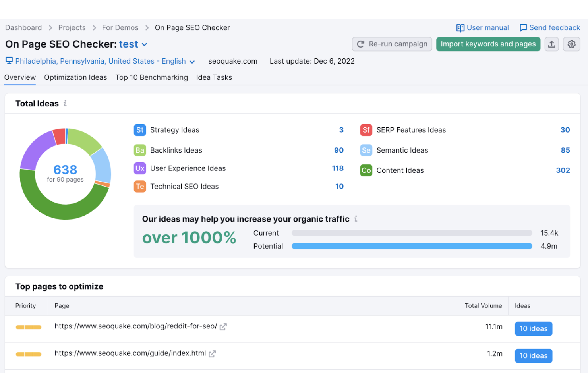
Task: Open the Top 10 Benchmarking tab
Action: (152, 77)
